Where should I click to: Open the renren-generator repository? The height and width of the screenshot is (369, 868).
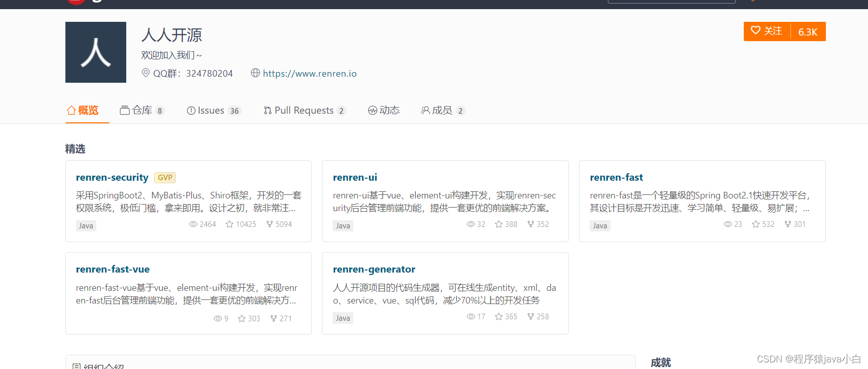click(374, 269)
